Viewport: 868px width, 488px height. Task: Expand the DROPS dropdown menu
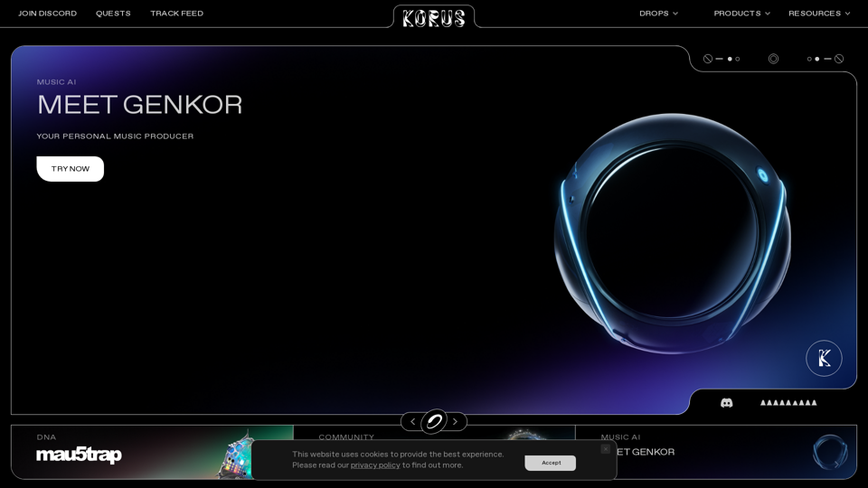(658, 14)
